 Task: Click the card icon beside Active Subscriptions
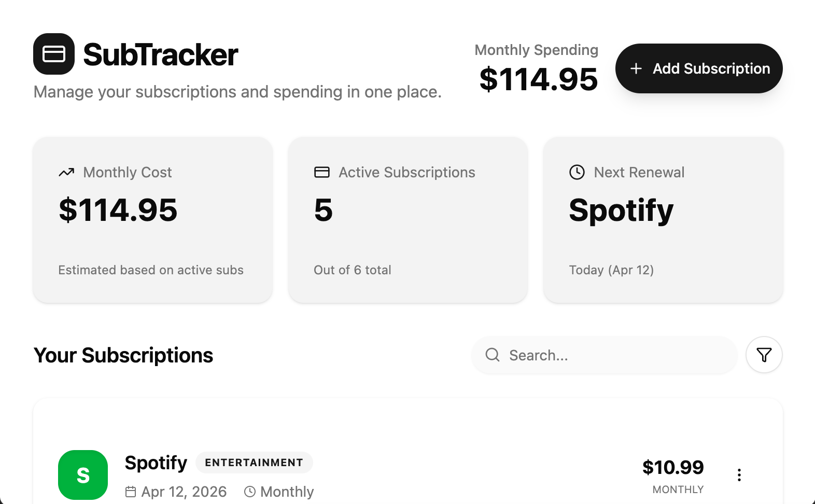tap(321, 172)
